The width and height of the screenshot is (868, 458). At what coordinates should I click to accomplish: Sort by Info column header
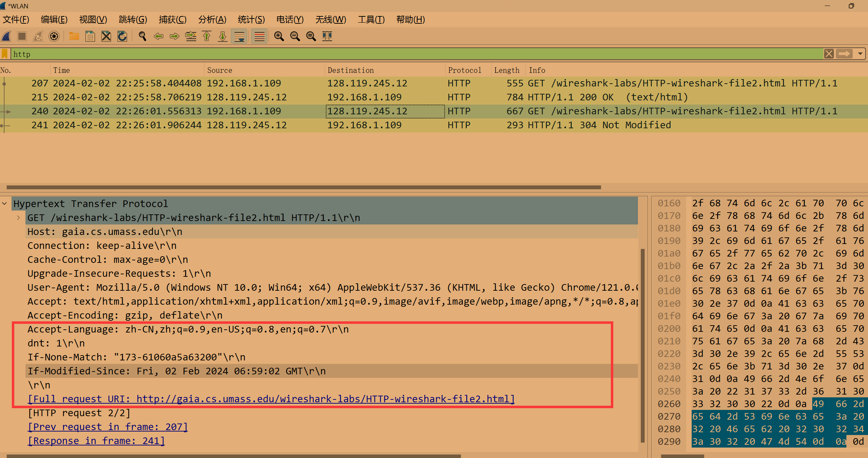tap(697, 70)
